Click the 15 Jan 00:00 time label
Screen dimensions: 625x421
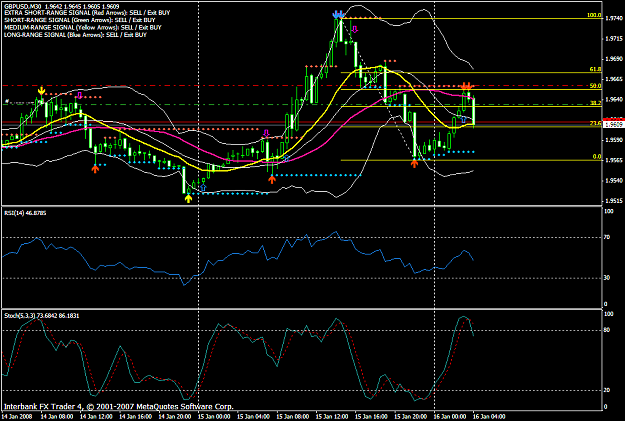pyautogui.click(x=214, y=417)
